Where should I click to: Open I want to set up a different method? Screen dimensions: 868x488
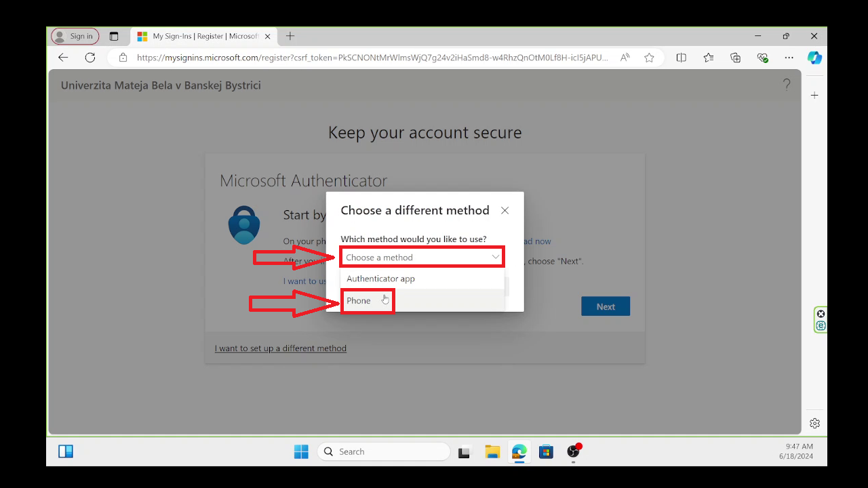(281, 348)
